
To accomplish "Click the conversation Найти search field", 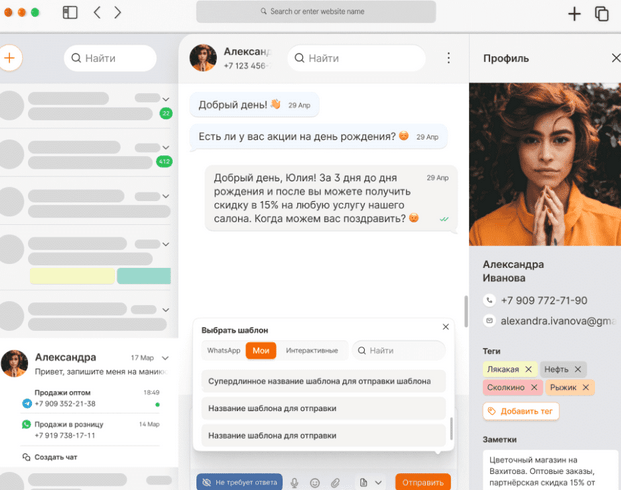I will pos(356,58).
